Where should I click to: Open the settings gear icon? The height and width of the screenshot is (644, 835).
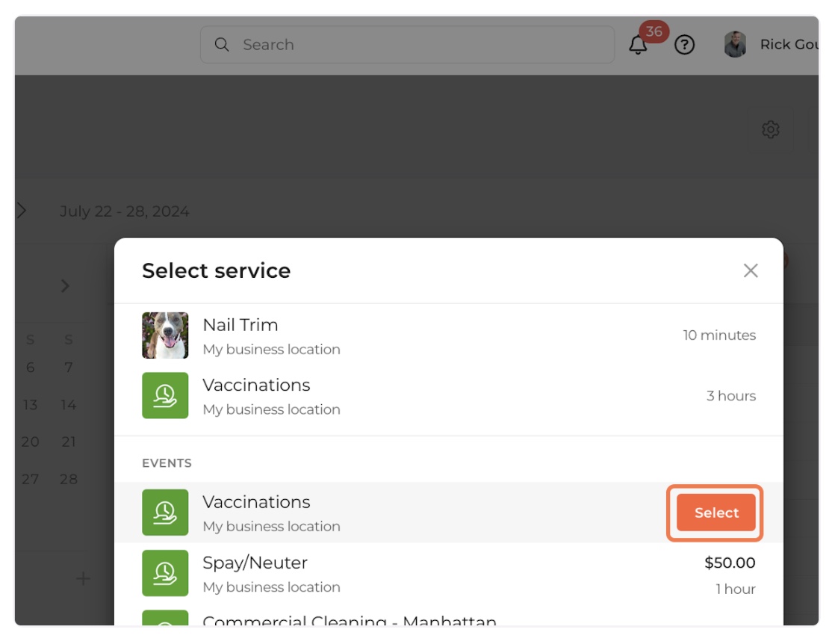pyautogui.click(x=770, y=129)
